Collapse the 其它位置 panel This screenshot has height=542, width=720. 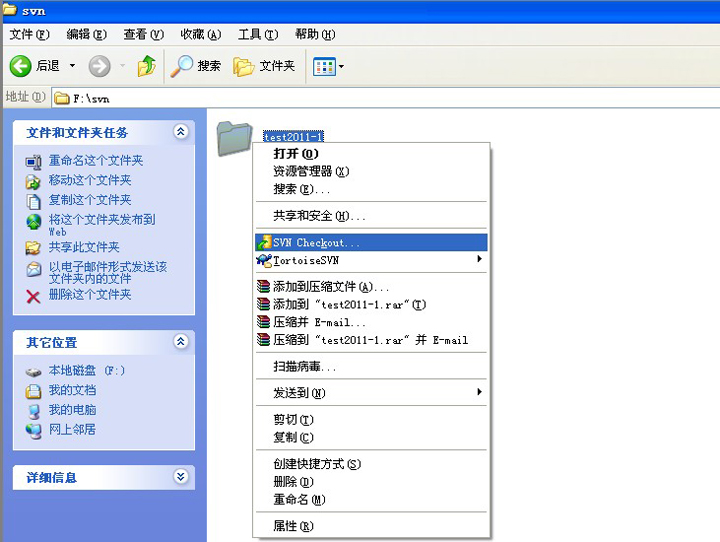pyautogui.click(x=181, y=341)
